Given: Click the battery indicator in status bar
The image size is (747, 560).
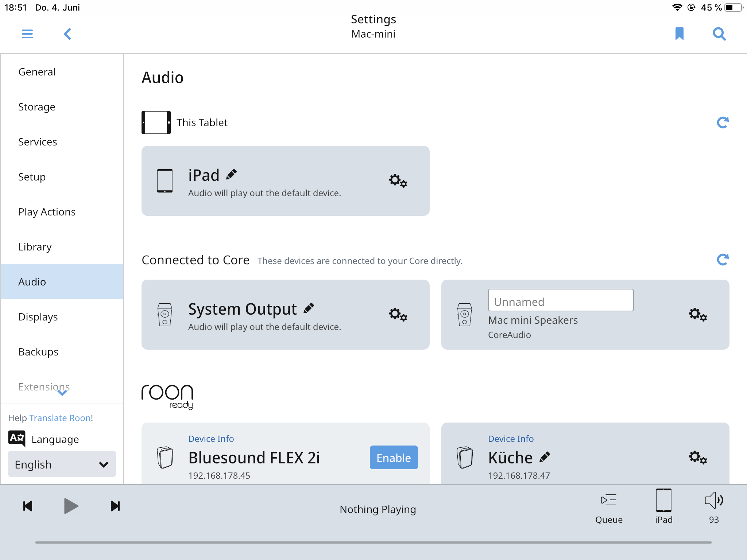Looking at the screenshot, I should click(x=734, y=7).
